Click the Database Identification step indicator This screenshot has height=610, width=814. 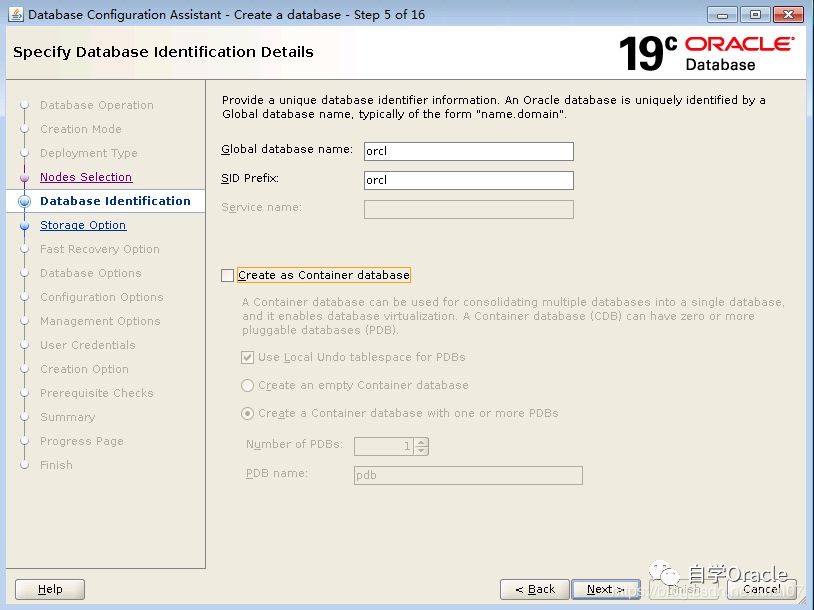click(25, 201)
